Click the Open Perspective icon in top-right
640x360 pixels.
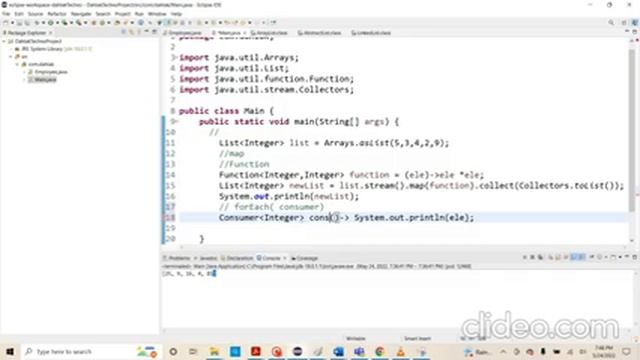(624, 23)
